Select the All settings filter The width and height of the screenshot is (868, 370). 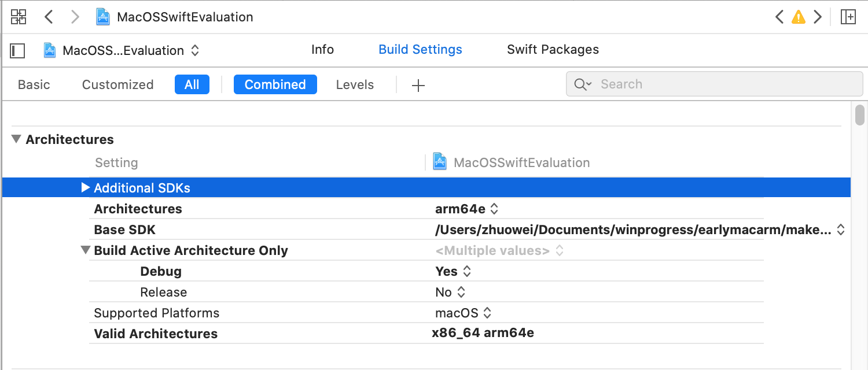[x=192, y=84]
